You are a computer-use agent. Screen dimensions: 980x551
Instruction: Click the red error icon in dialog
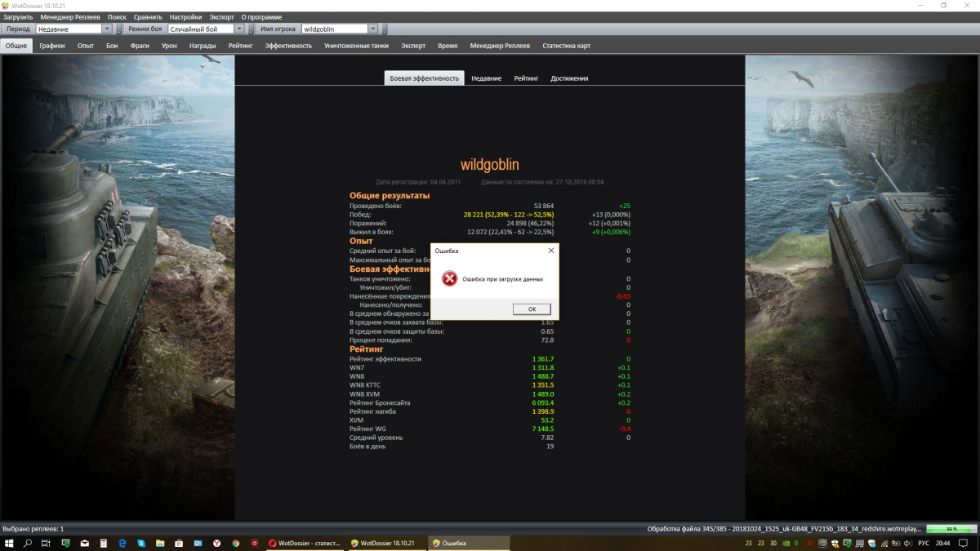pyautogui.click(x=449, y=278)
